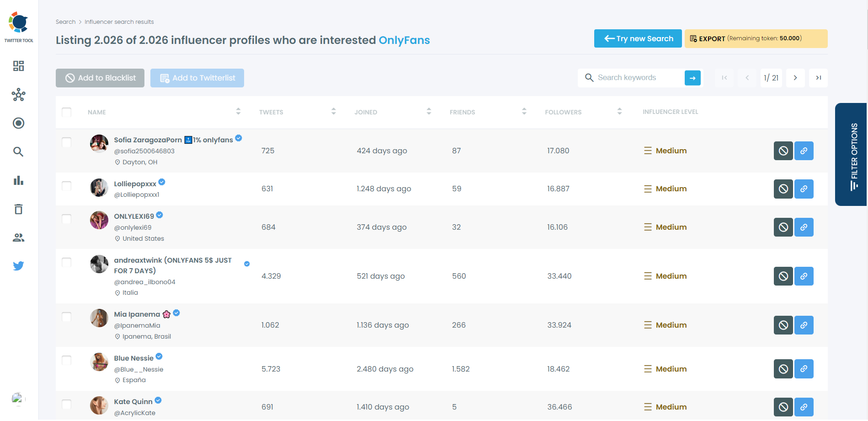The height and width of the screenshot is (421, 868).
Task: Click the user account avatar in sidebar
Action: (x=18, y=399)
